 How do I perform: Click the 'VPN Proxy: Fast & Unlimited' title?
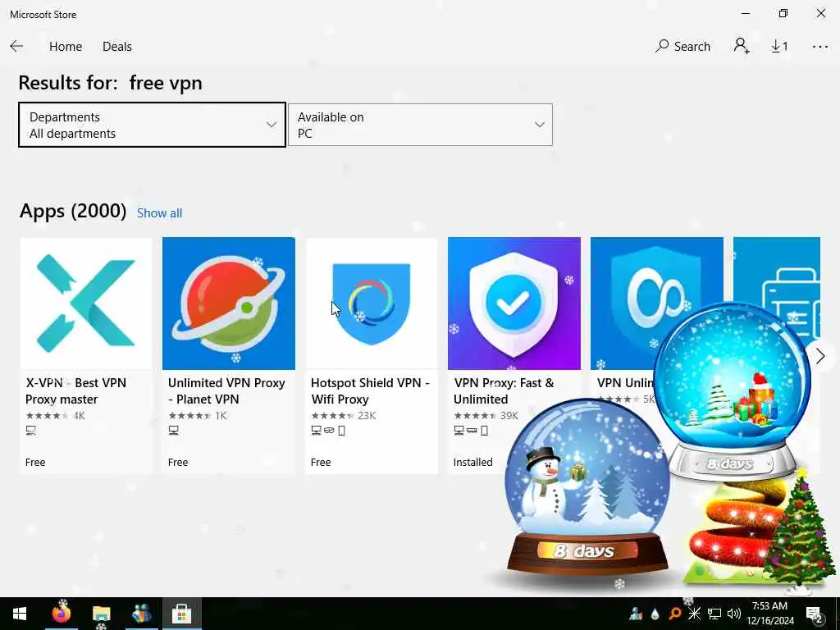coord(504,391)
